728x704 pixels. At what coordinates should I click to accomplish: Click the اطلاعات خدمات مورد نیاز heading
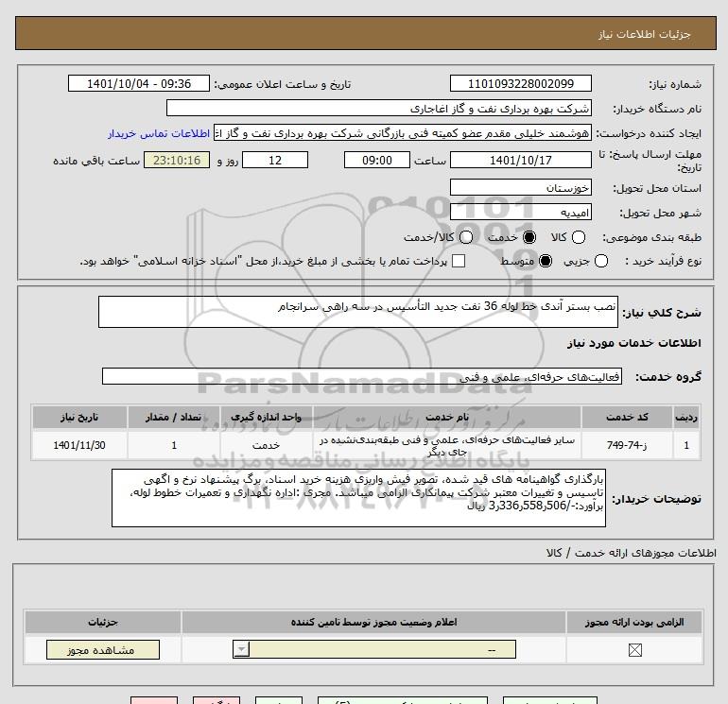coord(633,343)
